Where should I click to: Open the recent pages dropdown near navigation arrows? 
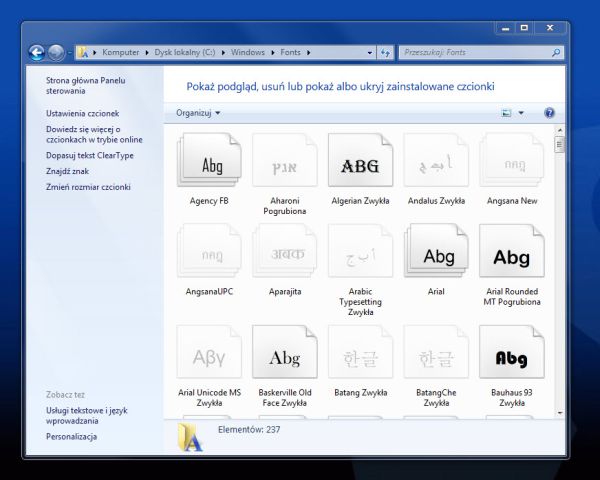(70, 52)
